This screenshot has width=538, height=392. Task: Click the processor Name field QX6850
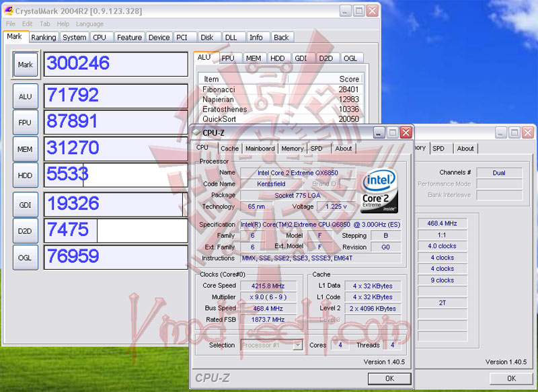point(297,173)
